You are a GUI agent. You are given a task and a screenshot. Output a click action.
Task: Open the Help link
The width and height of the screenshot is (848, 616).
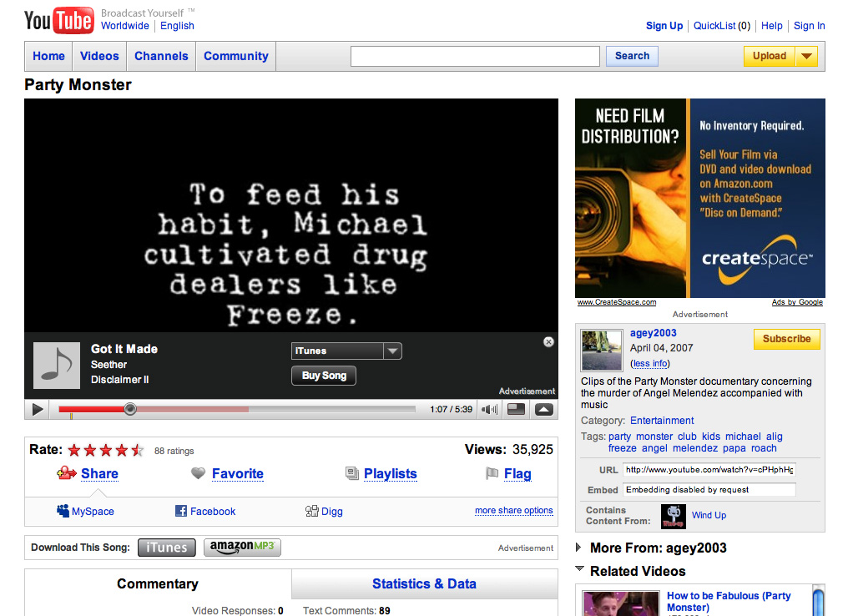point(771,25)
